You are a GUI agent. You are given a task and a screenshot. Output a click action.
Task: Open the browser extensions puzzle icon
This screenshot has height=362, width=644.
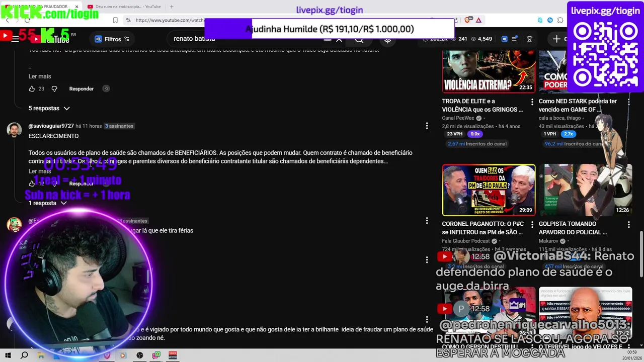tap(560, 20)
